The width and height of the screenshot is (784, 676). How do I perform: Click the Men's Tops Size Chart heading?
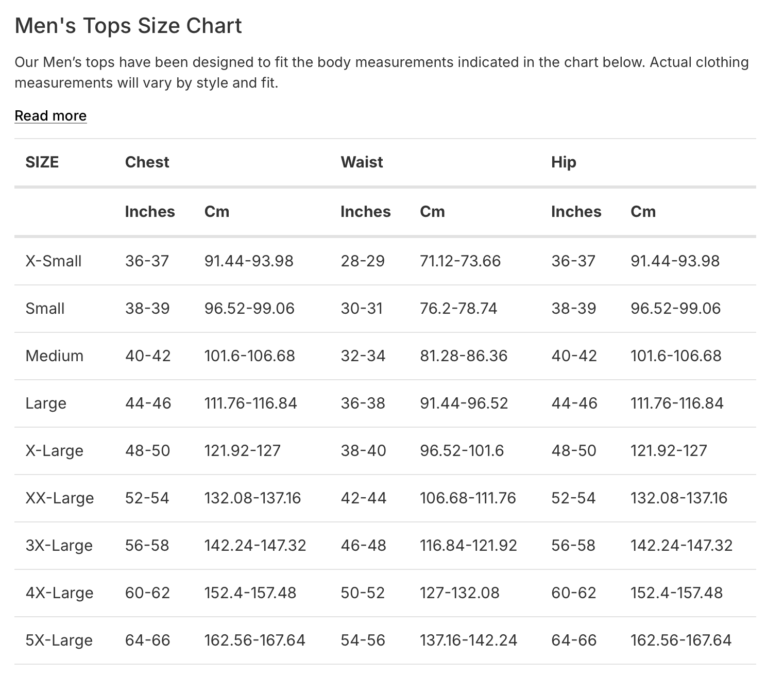[x=128, y=26]
